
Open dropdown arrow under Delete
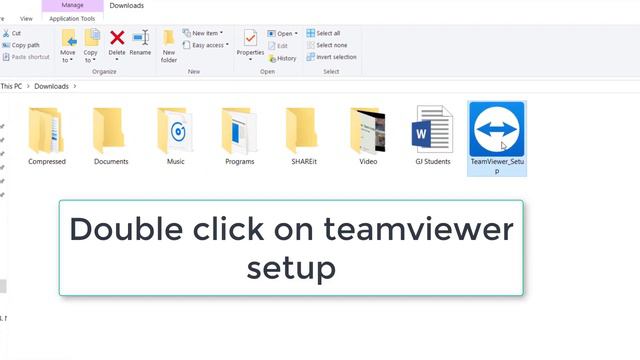click(117, 60)
